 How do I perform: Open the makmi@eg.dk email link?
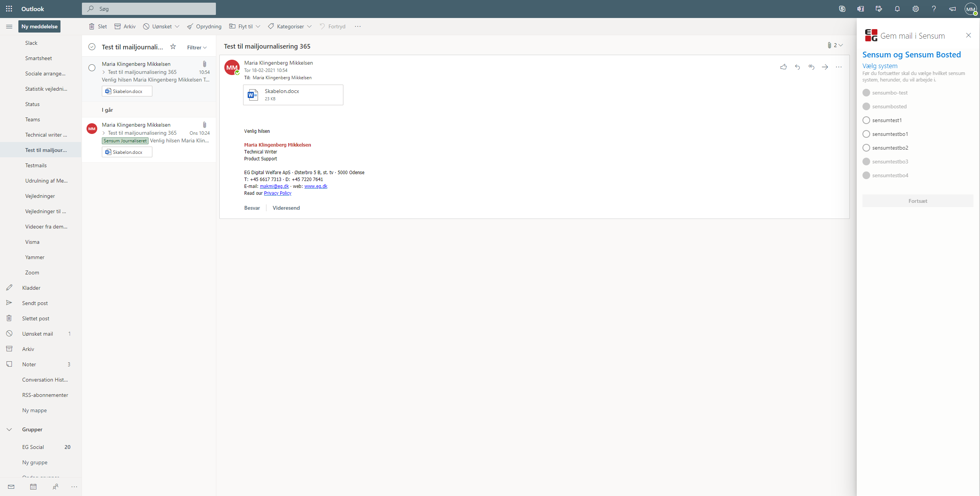pos(274,186)
